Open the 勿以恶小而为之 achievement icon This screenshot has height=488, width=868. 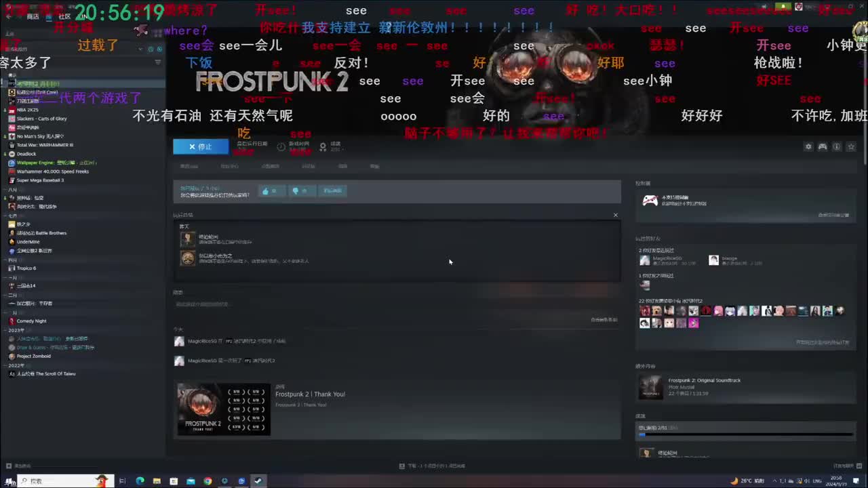pos(188,258)
